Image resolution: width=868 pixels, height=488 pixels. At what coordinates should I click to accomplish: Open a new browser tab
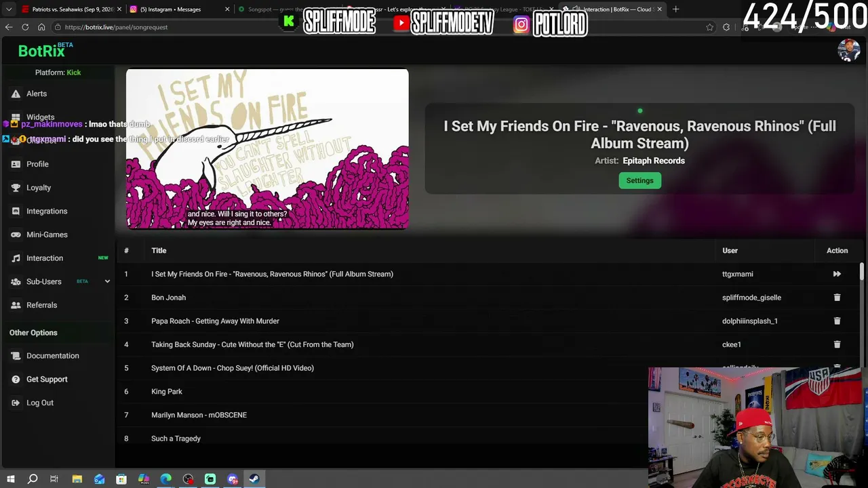tap(675, 9)
